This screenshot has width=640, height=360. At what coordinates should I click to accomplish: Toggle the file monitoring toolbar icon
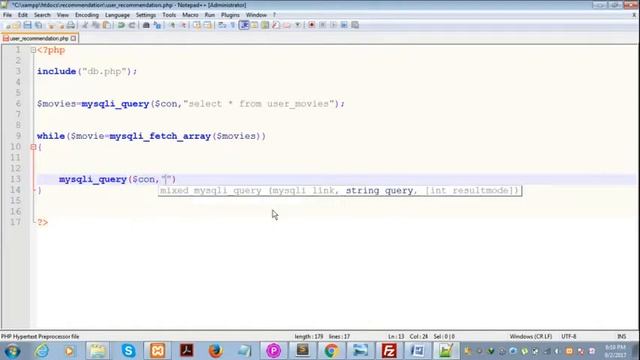pos(298,25)
